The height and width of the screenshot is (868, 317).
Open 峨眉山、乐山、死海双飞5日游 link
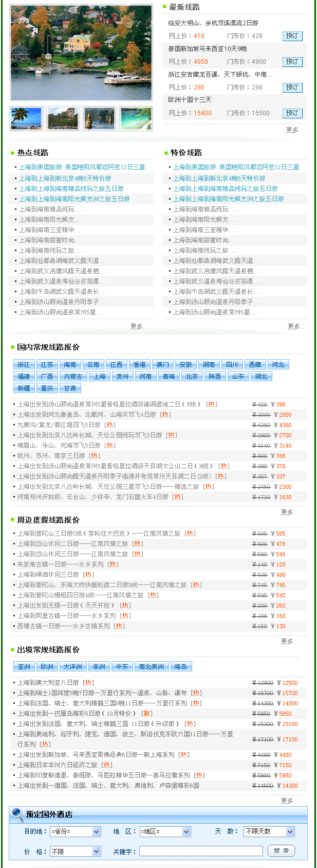coord(59,446)
